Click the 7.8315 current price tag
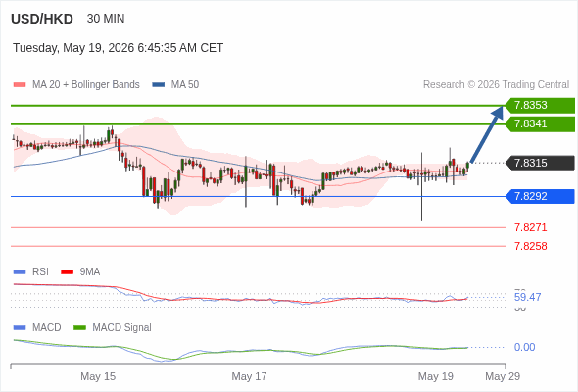The width and height of the screenshot is (578, 392). (x=540, y=163)
